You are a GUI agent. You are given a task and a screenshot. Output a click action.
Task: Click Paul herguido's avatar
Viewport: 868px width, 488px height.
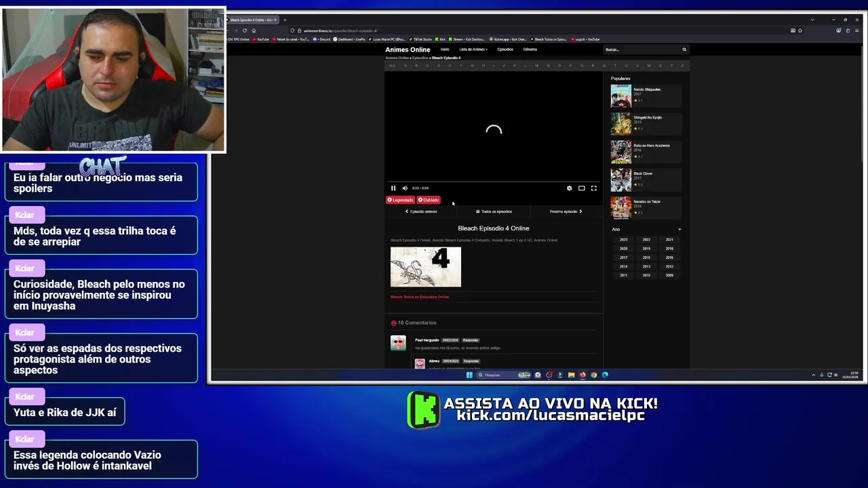pyautogui.click(x=398, y=343)
